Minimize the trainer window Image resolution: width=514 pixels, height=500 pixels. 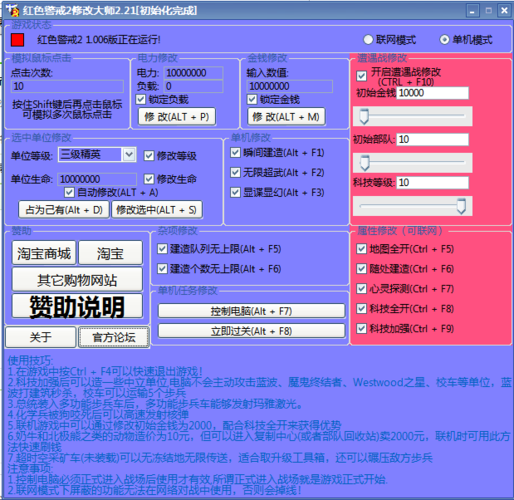pyautogui.click(x=472, y=11)
